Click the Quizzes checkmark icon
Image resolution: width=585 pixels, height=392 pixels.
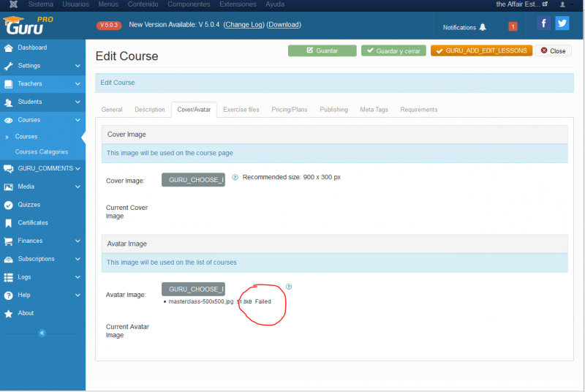click(8, 205)
